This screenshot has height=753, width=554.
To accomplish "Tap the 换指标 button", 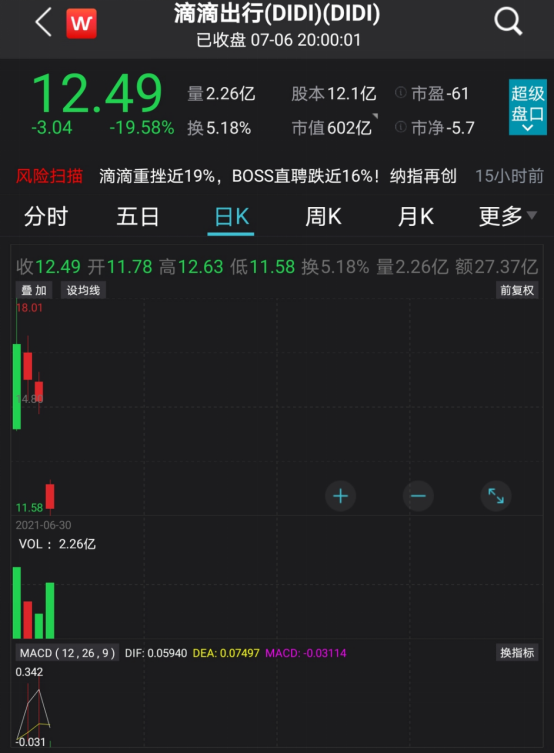I will click(x=517, y=653).
